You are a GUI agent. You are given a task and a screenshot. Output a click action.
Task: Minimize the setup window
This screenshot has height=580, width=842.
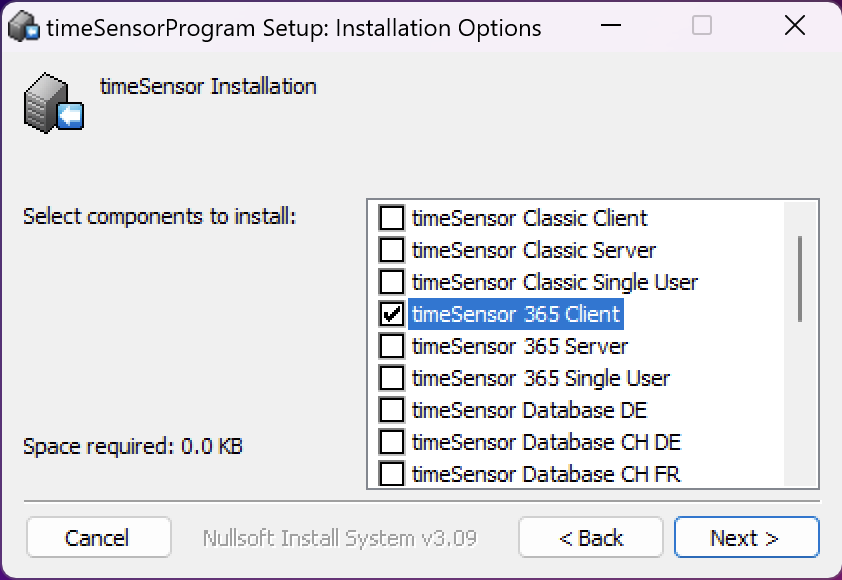click(x=611, y=26)
